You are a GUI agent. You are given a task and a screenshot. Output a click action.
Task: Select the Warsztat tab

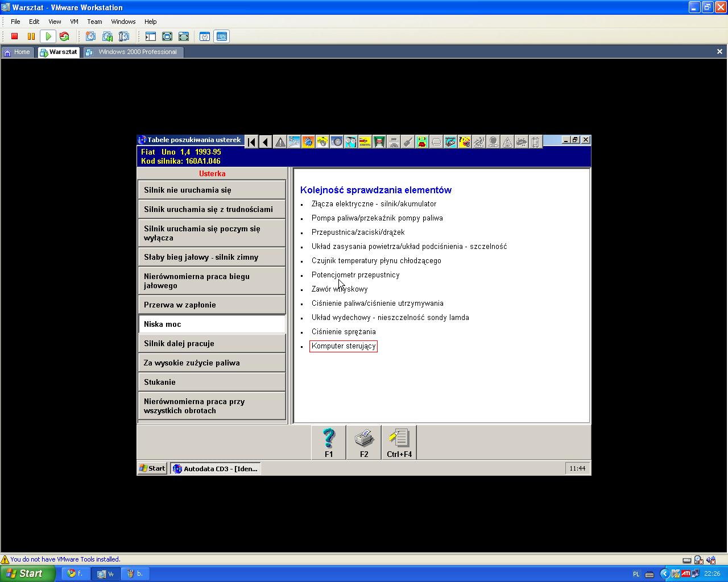pyautogui.click(x=58, y=52)
